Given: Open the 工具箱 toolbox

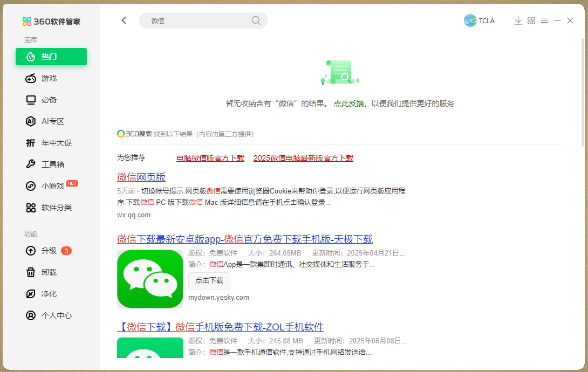Looking at the screenshot, I should coord(51,164).
